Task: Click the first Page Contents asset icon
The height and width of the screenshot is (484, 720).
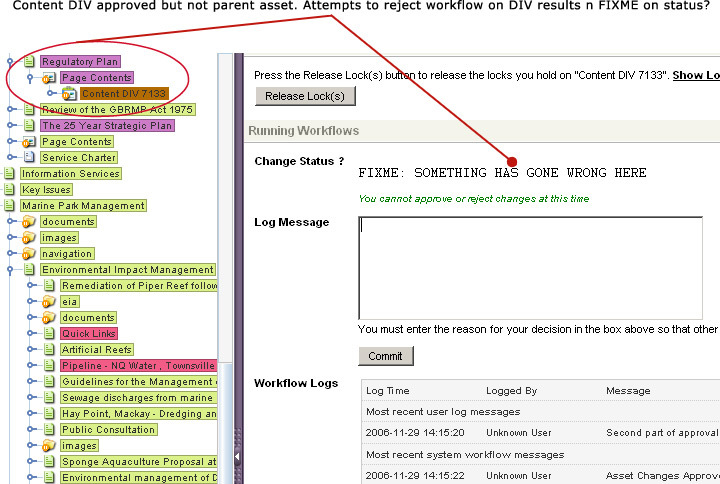Action: point(49,78)
